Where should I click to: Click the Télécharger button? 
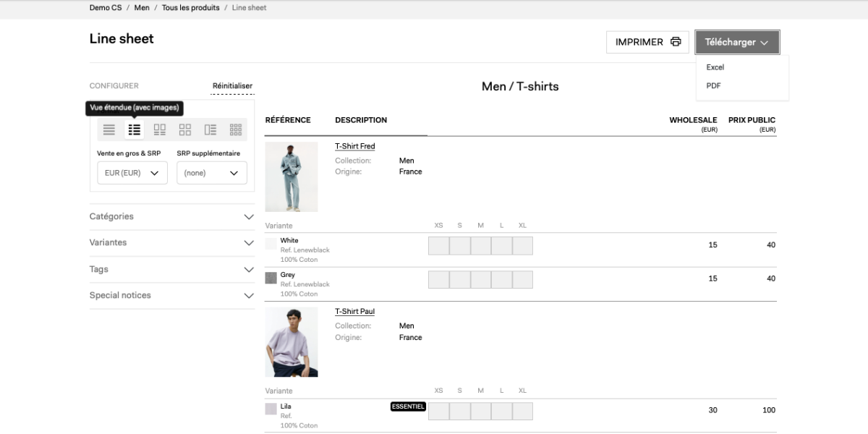tap(736, 42)
